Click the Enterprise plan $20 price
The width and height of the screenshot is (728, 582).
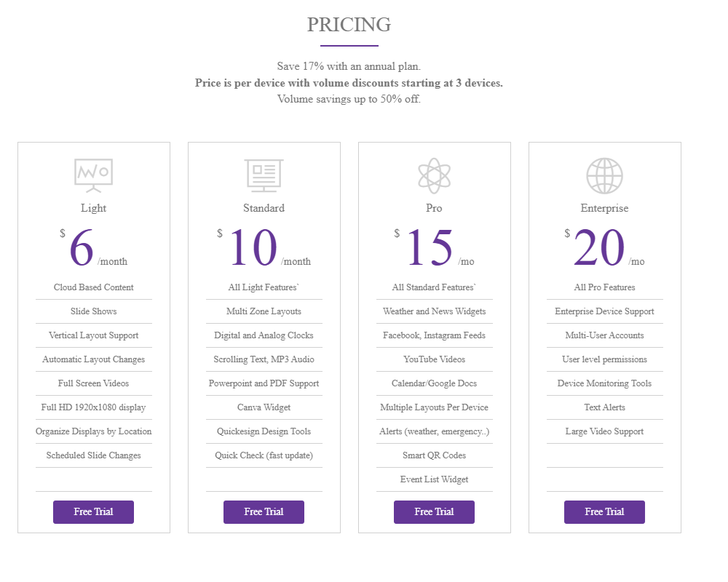click(x=599, y=249)
